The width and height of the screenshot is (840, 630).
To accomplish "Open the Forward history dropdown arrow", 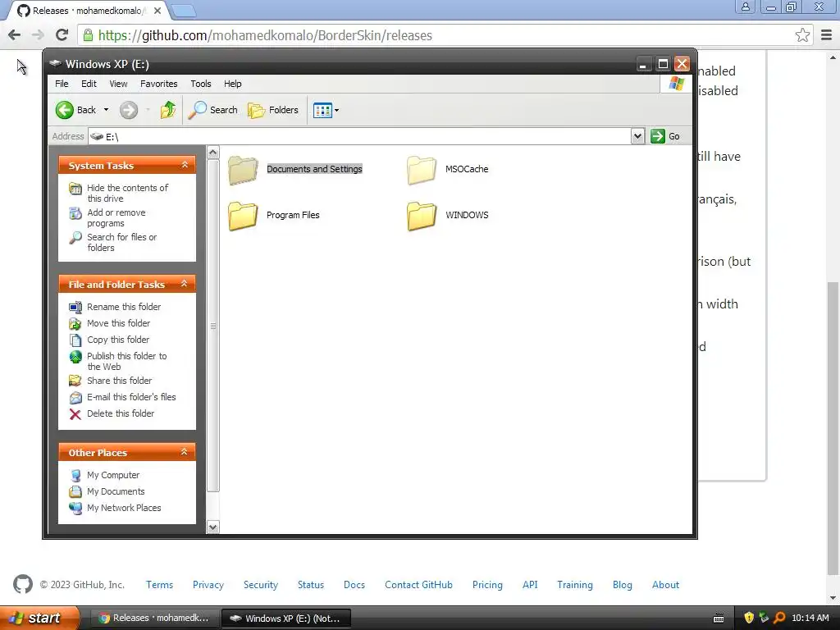I will click(x=148, y=110).
